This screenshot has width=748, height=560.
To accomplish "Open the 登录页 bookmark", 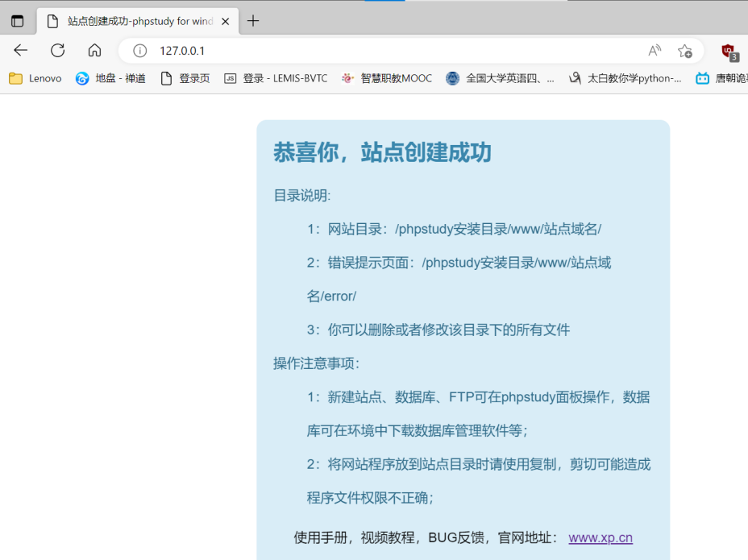I will pos(185,78).
